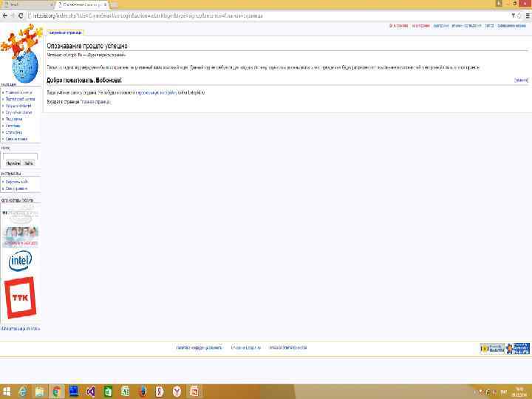The width and height of the screenshot is (532, 399).
Task: Open вклад in the top user links
Action: point(489,26)
